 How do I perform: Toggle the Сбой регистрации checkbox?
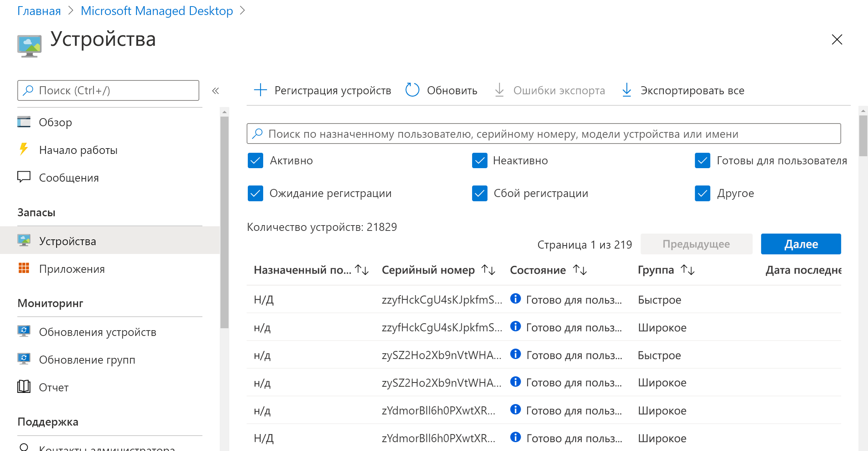pos(480,193)
